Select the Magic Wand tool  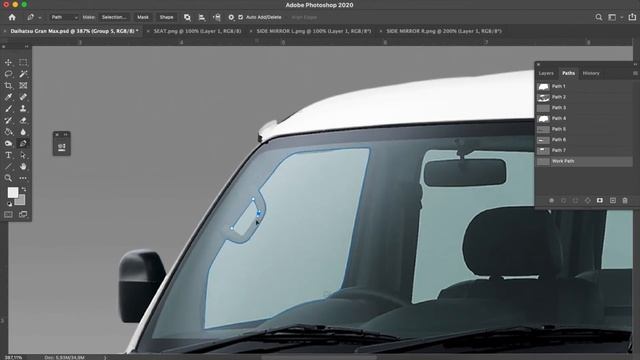click(x=23, y=74)
